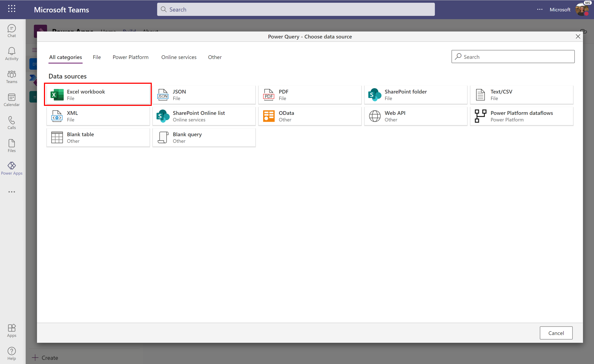Switch to the File category tab
Viewport: 594px width, 364px height.
coord(97,57)
